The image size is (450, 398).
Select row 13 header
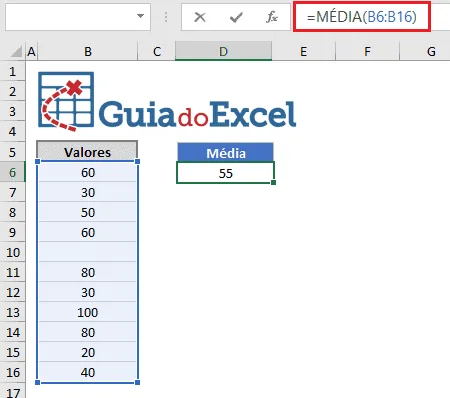pos(13,312)
